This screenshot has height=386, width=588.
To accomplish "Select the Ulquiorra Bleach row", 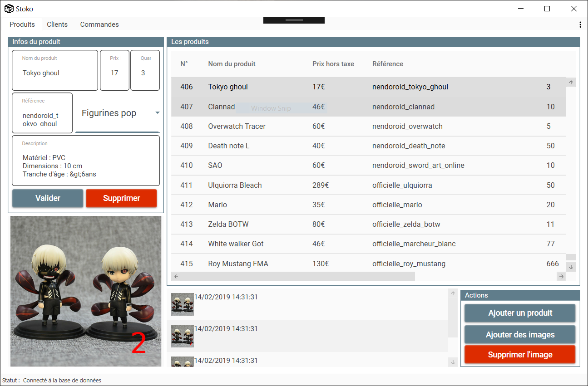I will [x=369, y=185].
